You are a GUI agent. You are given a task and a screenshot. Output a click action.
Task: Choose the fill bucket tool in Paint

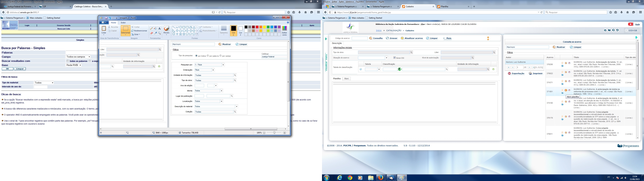[155, 28]
